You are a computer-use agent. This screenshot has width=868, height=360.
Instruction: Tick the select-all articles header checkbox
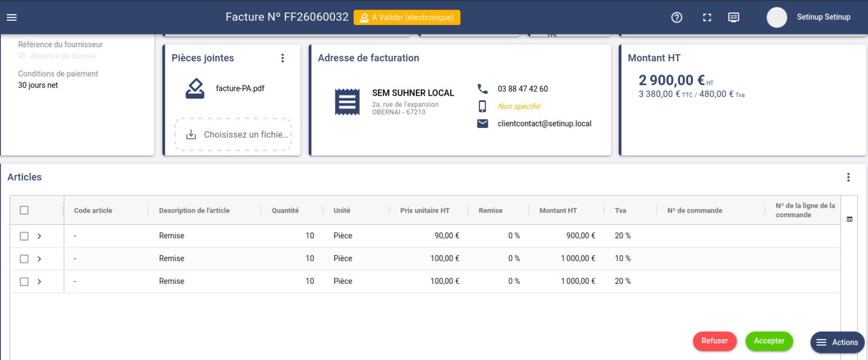point(24,210)
